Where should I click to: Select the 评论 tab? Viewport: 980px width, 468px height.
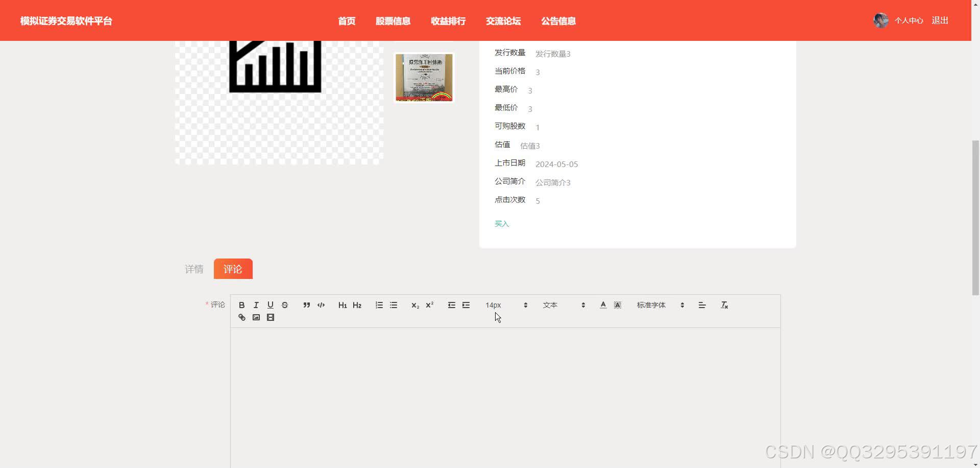233,269
